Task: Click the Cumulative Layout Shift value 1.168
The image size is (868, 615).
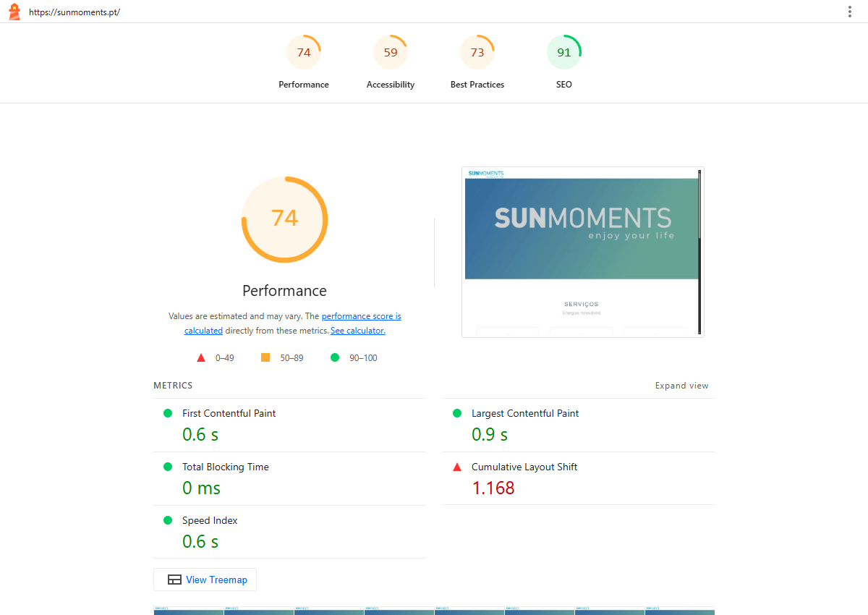Action: [493, 488]
